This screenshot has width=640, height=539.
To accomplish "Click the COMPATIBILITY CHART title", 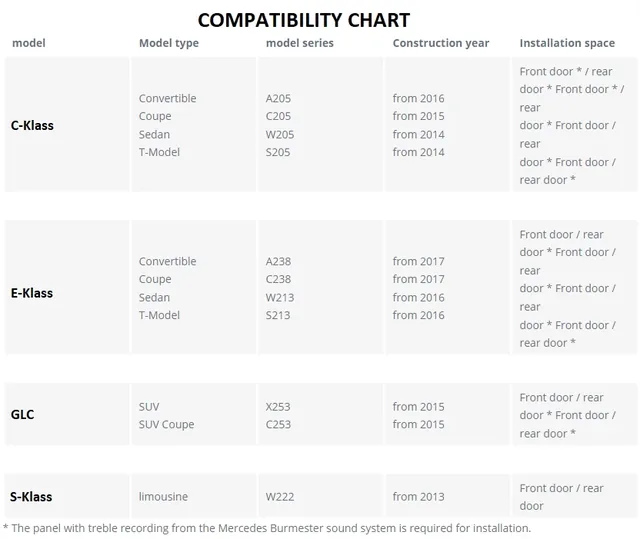I will pyautogui.click(x=304, y=20).
